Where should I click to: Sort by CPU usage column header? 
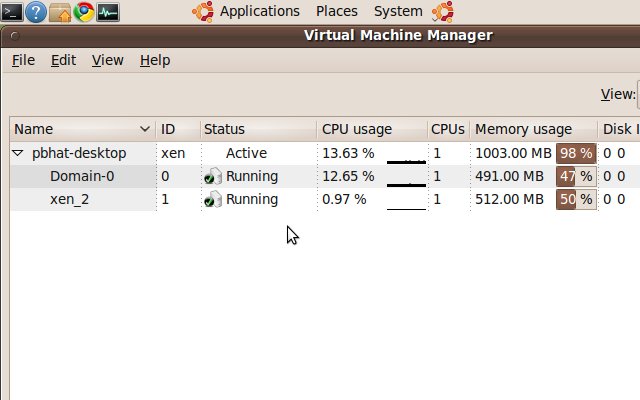[x=357, y=129]
